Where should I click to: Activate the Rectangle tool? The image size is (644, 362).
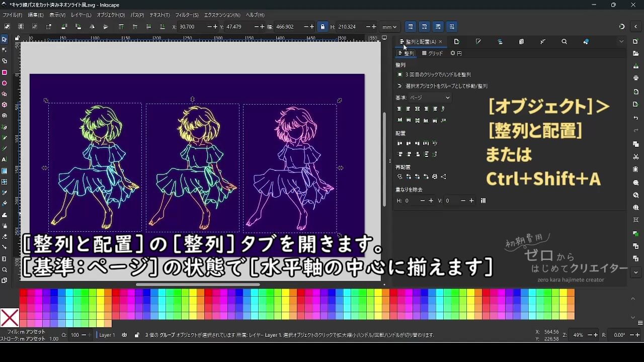click(x=6, y=72)
